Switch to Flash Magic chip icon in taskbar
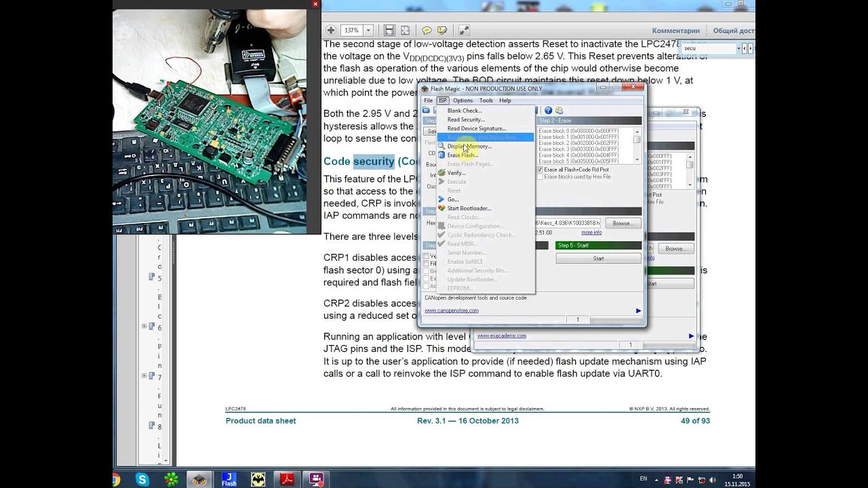868x488 pixels. pos(199,479)
